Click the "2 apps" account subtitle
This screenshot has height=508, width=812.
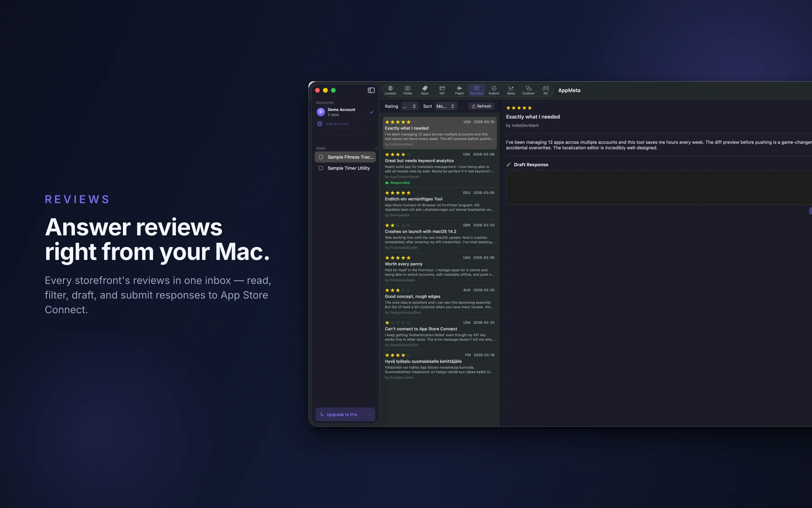(x=333, y=115)
